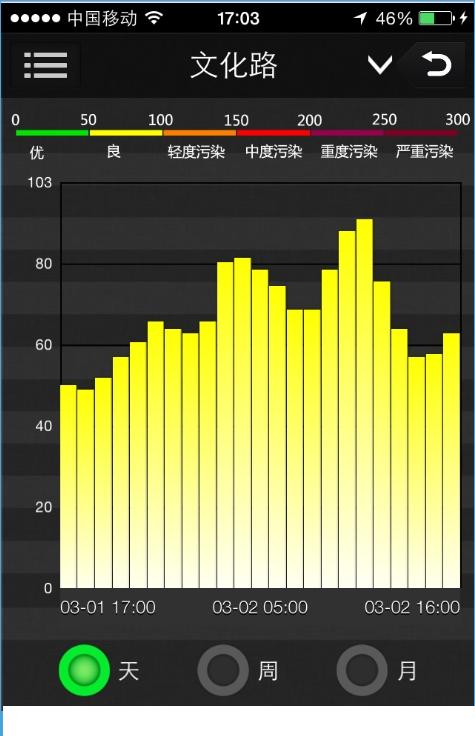Tap the green 优 color bar
This screenshot has height=736, width=475.
[x=52, y=133]
